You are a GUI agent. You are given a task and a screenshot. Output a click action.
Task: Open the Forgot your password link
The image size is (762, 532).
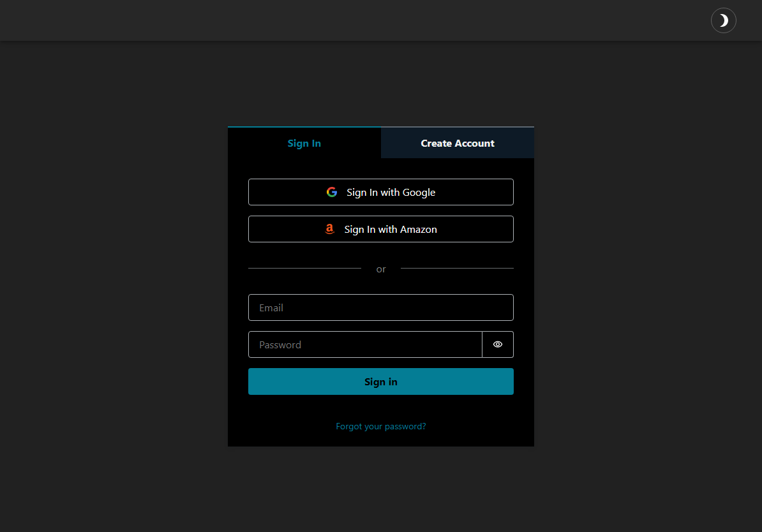click(x=380, y=426)
